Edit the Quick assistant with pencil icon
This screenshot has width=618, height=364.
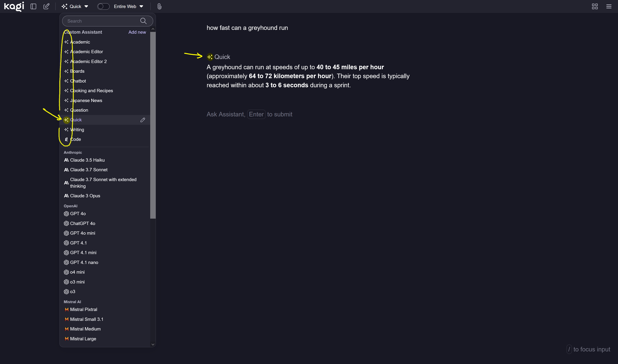(143, 120)
